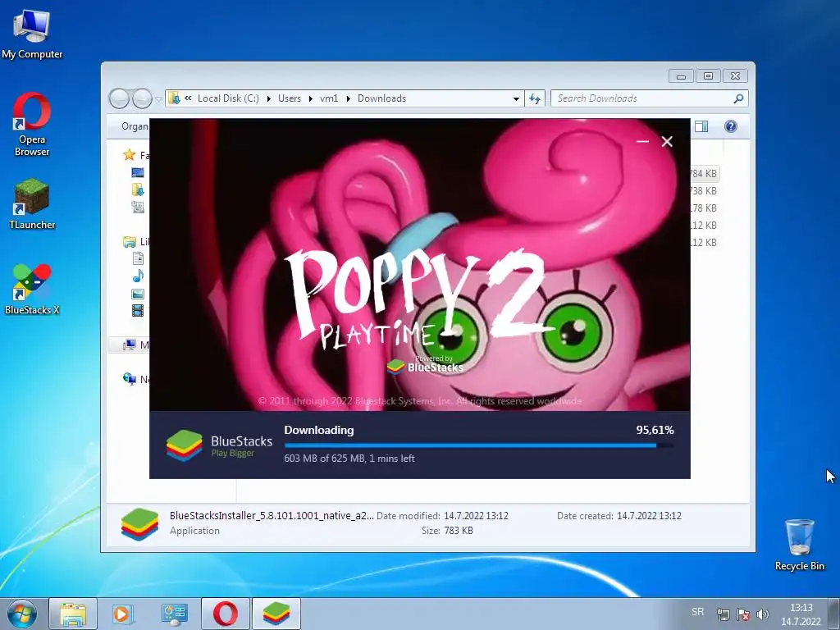Click the BlueStacks icon in details pane

point(139,524)
